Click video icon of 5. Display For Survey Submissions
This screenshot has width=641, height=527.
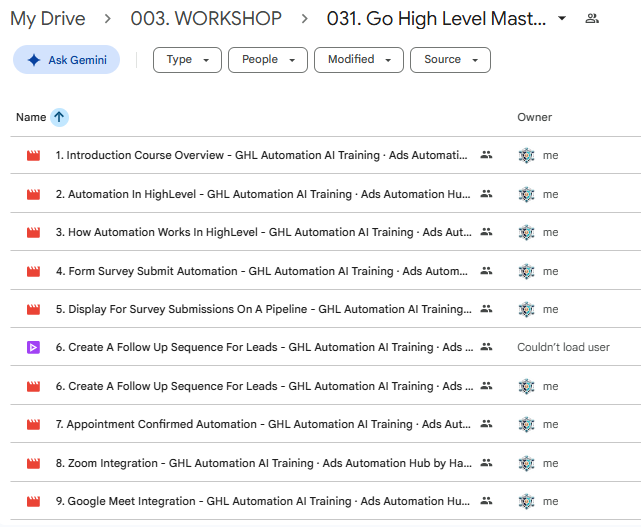34,309
